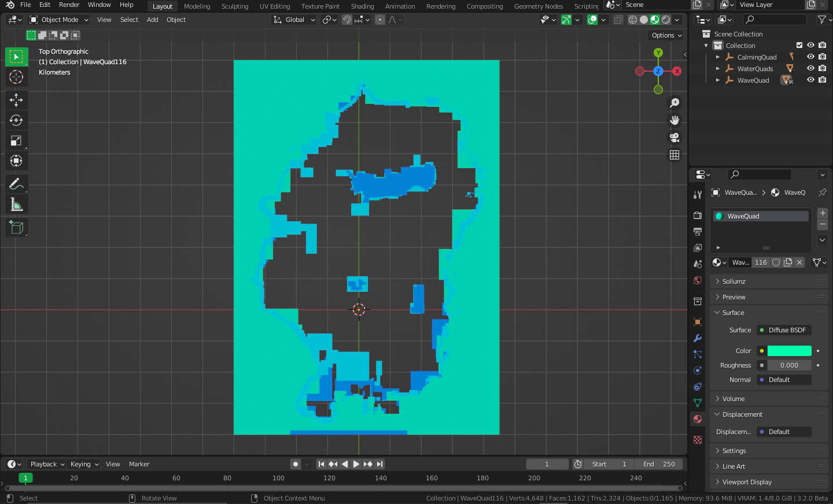Screen dimensions: 833x504
Task: Open the Texture properties tab
Action: 698,440
